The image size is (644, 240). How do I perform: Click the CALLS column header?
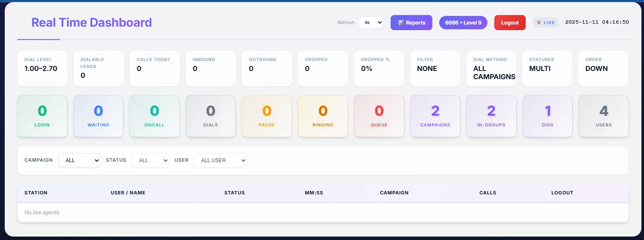pyautogui.click(x=488, y=193)
